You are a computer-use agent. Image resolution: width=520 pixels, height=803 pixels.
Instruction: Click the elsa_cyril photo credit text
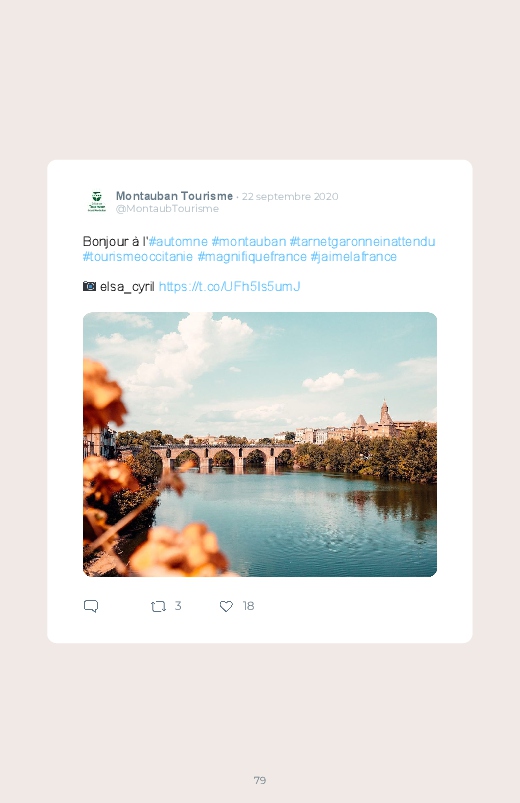coord(127,287)
